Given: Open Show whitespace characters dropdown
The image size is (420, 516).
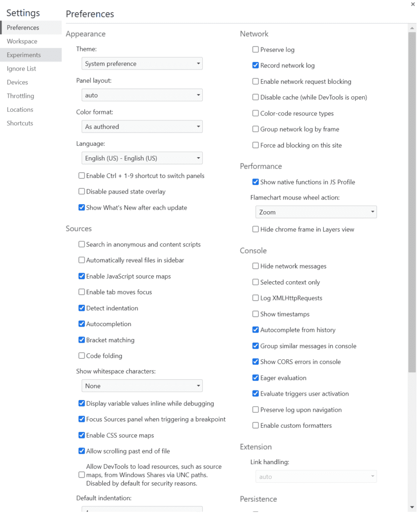Looking at the screenshot, I should pos(142,386).
